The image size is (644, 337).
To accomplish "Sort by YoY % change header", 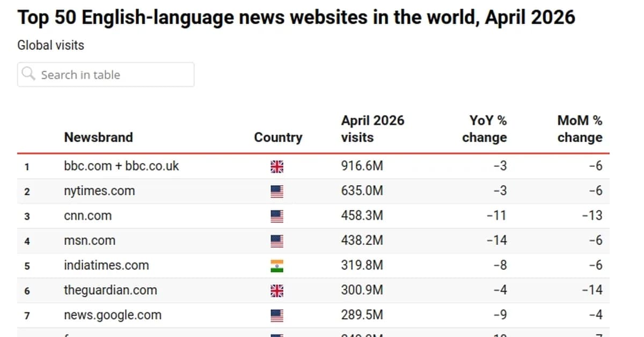I will [x=484, y=129].
